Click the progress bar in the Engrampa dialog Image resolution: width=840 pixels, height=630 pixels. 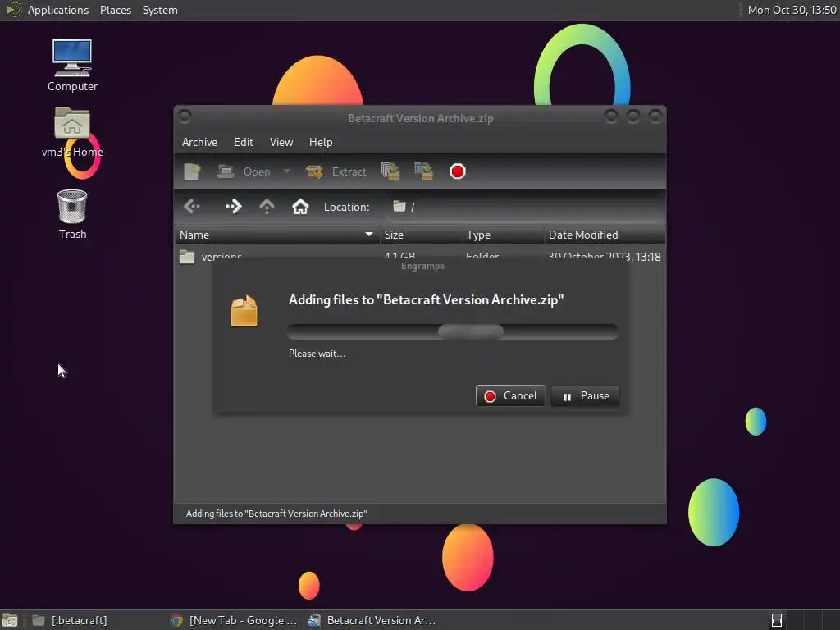453,331
